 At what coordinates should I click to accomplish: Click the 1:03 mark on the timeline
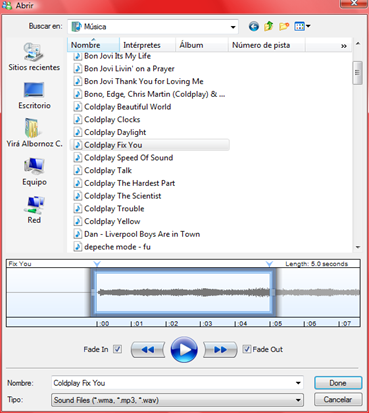pos(206,323)
